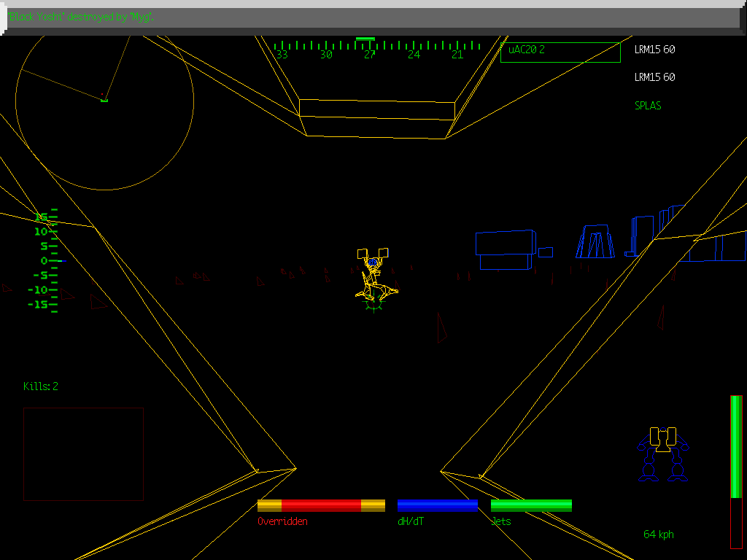The width and height of the screenshot is (747, 560).
Task: Toggle the Jets indicator bar
Action: [x=531, y=505]
